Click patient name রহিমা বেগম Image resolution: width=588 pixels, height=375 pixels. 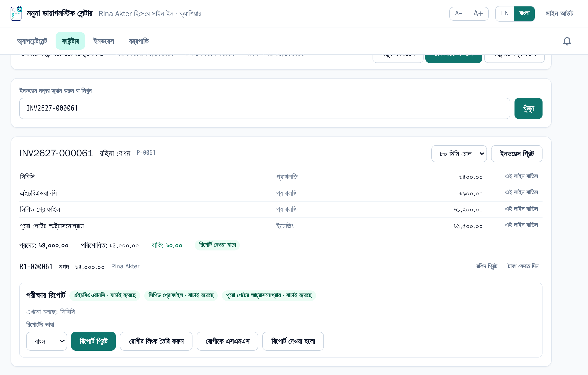click(x=115, y=154)
